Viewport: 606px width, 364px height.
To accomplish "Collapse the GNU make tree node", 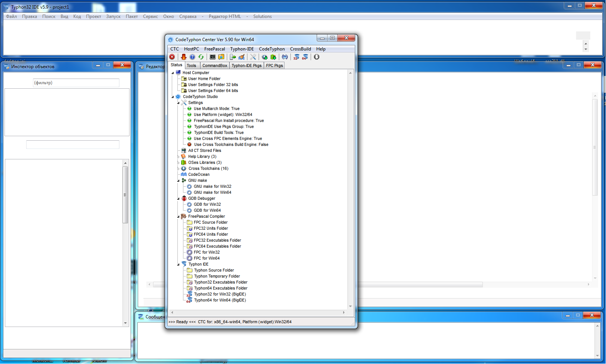I will pos(178,181).
